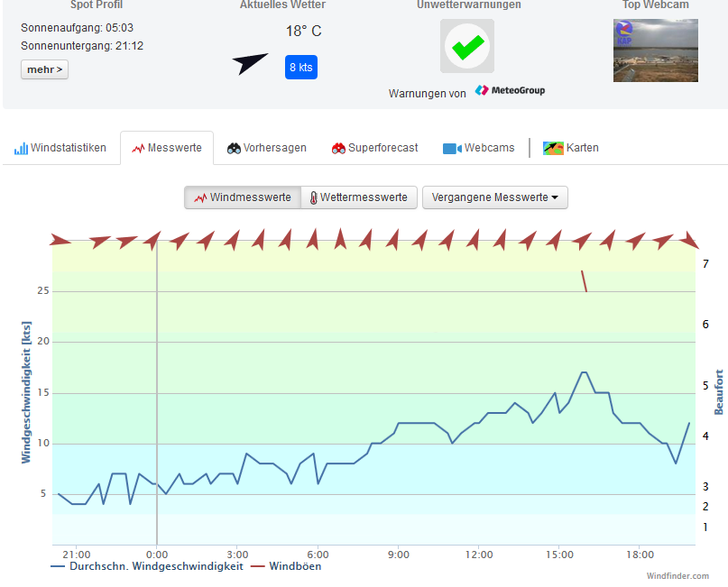728x587 pixels.
Task: Go to the Webcams tab
Action: point(479,148)
